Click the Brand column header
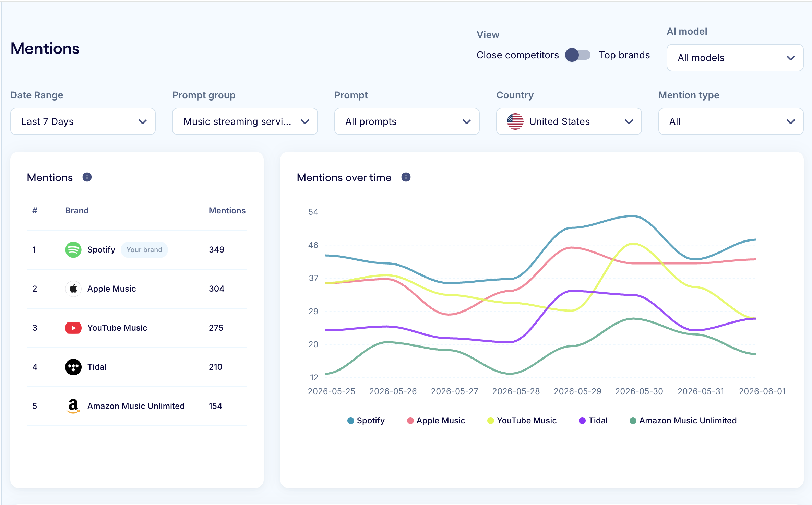Screen dimensions: 812x505 77,211
